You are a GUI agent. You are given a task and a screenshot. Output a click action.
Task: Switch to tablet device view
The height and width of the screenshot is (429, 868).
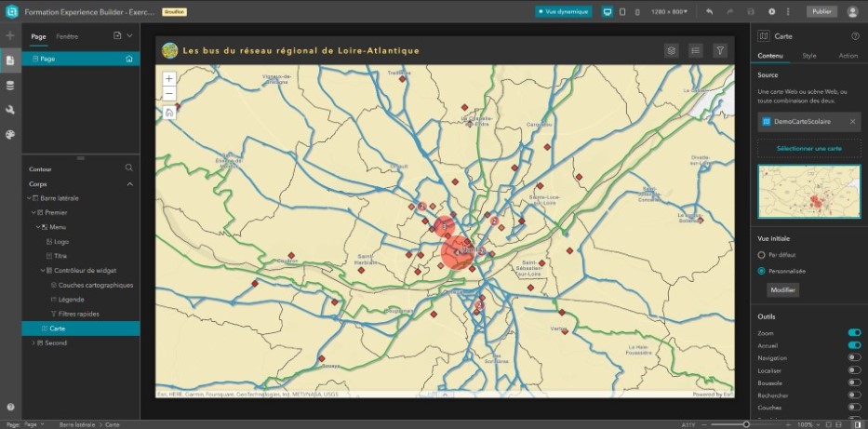622,11
